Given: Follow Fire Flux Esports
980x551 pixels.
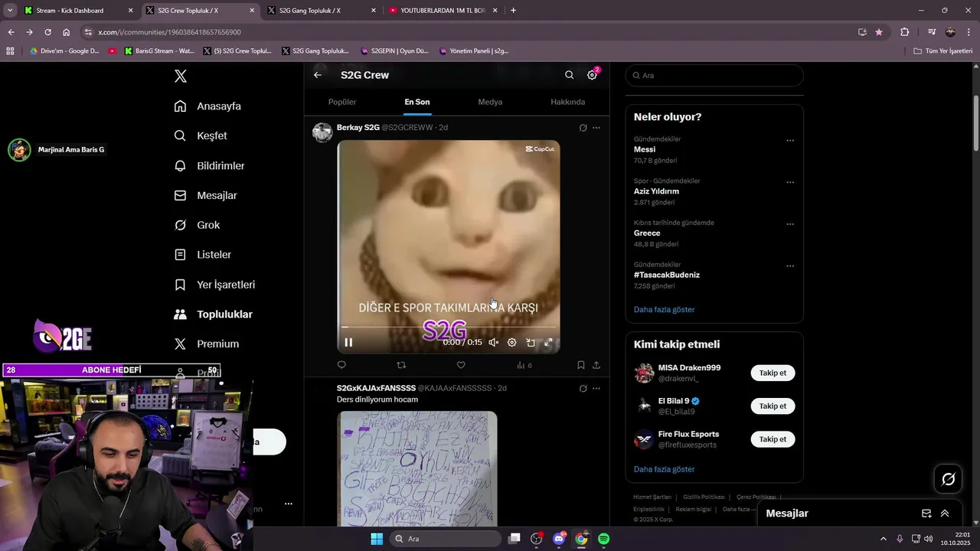Looking at the screenshot, I should tap(773, 439).
